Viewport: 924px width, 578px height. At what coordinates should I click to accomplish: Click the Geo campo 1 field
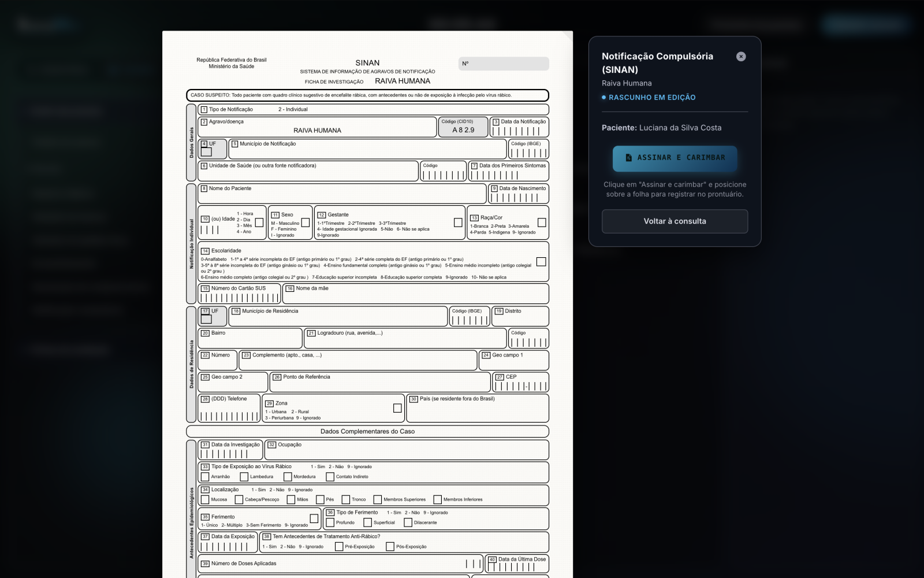pos(514,360)
